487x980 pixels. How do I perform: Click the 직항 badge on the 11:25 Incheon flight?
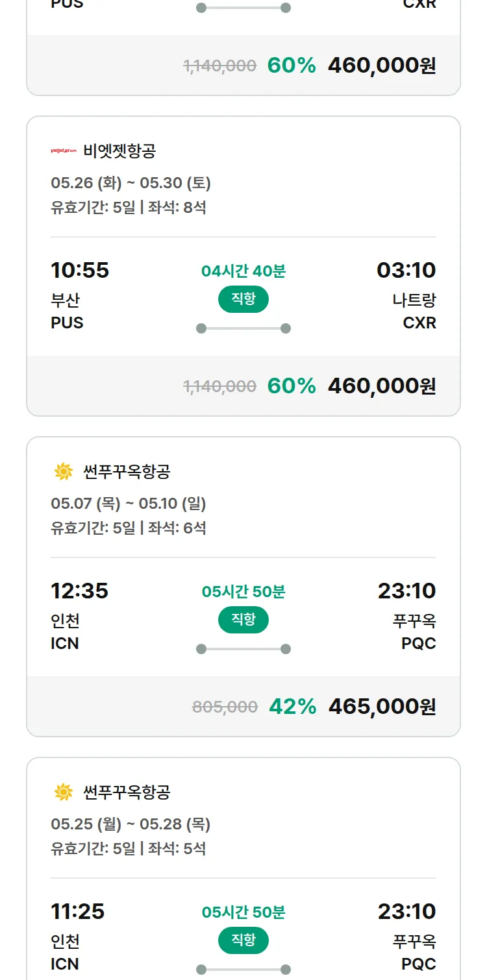pos(243,940)
